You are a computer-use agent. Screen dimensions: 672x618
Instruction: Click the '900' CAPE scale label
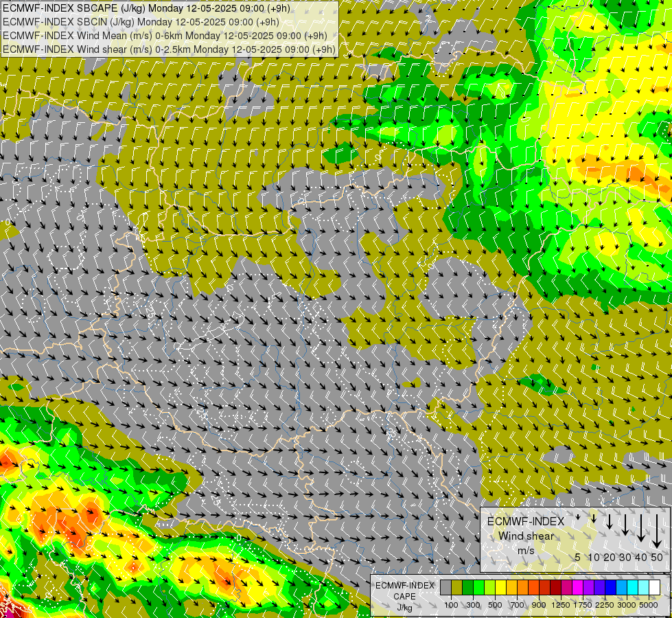click(539, 605)
